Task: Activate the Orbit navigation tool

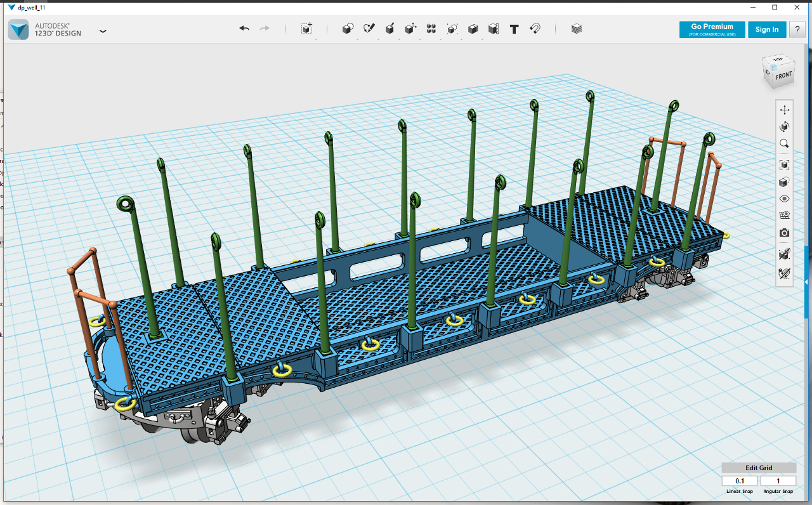Action: click(x=785, y=127)
